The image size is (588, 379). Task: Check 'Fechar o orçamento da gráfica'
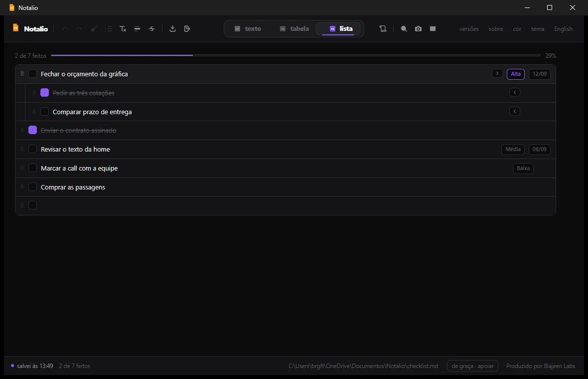point(32,74)
